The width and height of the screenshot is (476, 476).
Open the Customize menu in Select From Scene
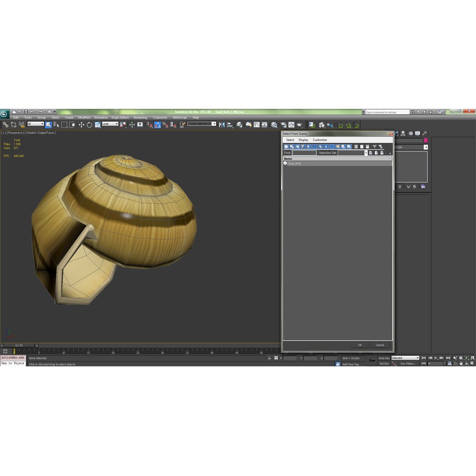coord(320,140)
